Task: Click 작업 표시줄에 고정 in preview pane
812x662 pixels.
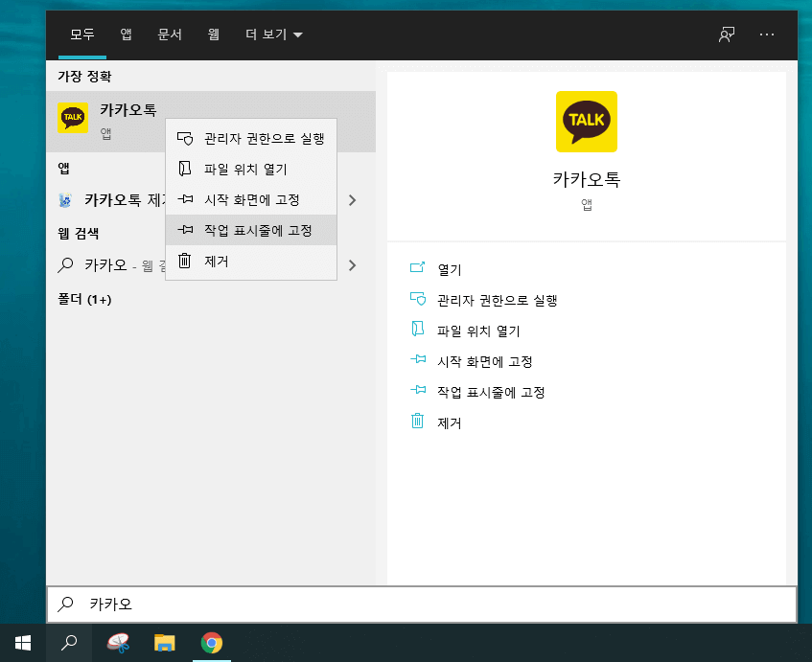Action: pyautogui.click(x=491, y=392)
